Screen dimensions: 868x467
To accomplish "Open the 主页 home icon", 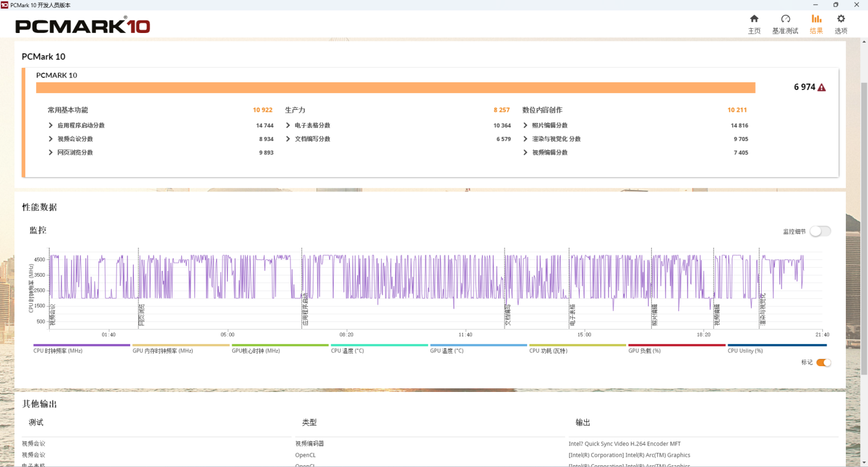I will click(x=754, y=19).
